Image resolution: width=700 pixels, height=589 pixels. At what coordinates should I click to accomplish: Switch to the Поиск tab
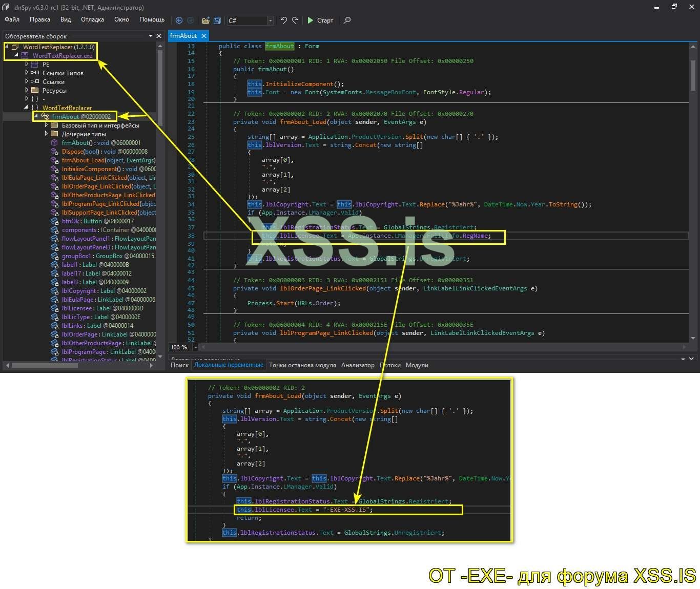[x=179, y=365]
